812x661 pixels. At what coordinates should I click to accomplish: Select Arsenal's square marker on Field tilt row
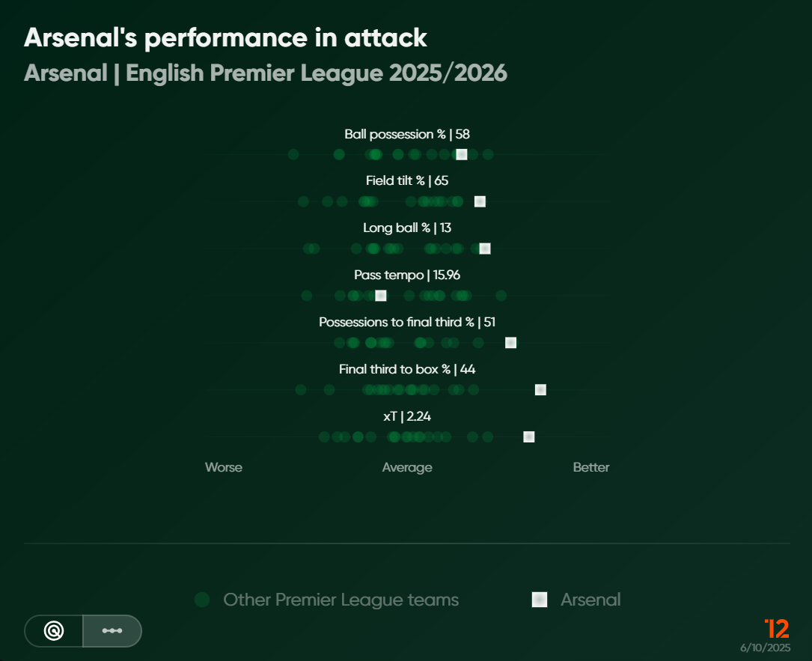pos(480,201)
